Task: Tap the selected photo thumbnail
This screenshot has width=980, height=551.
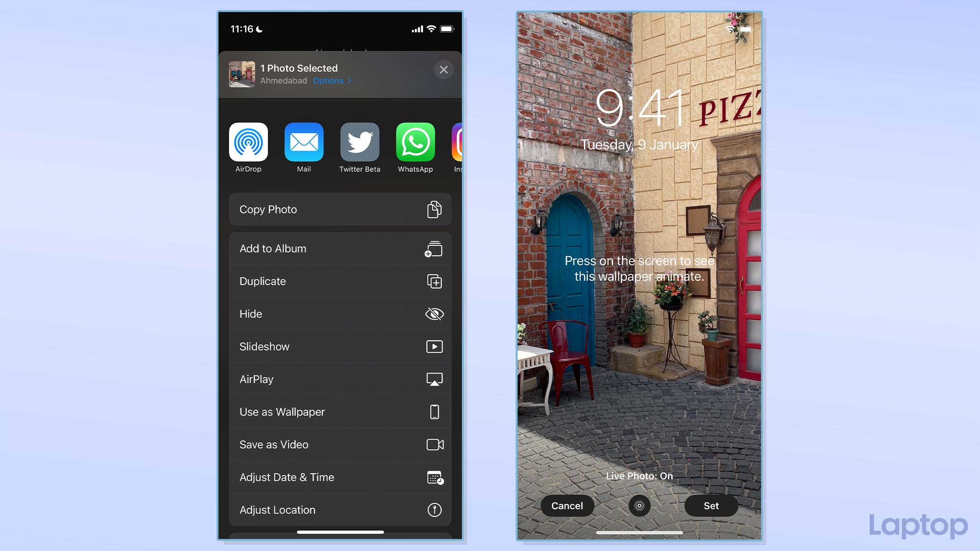Action: [242, 73]
